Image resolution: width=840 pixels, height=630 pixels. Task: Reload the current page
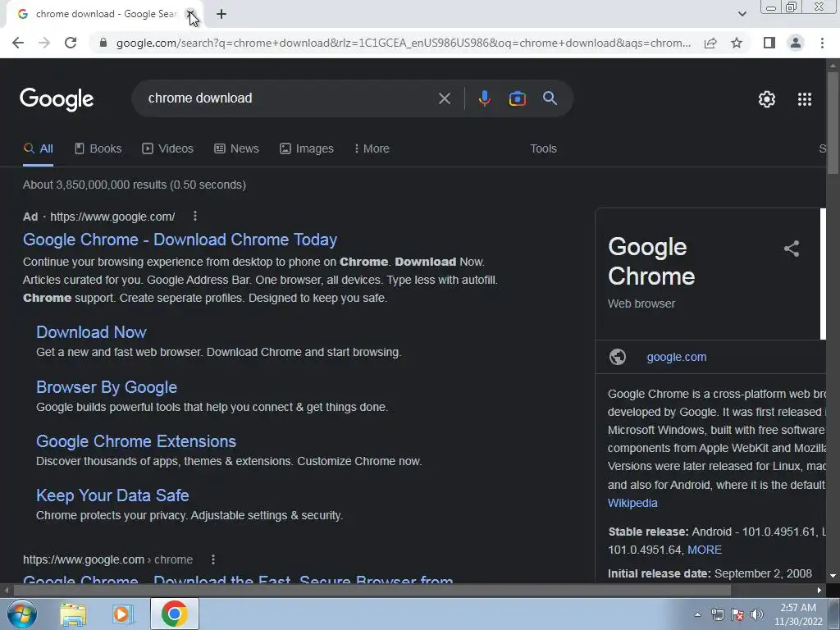click(x=71, y=43)
